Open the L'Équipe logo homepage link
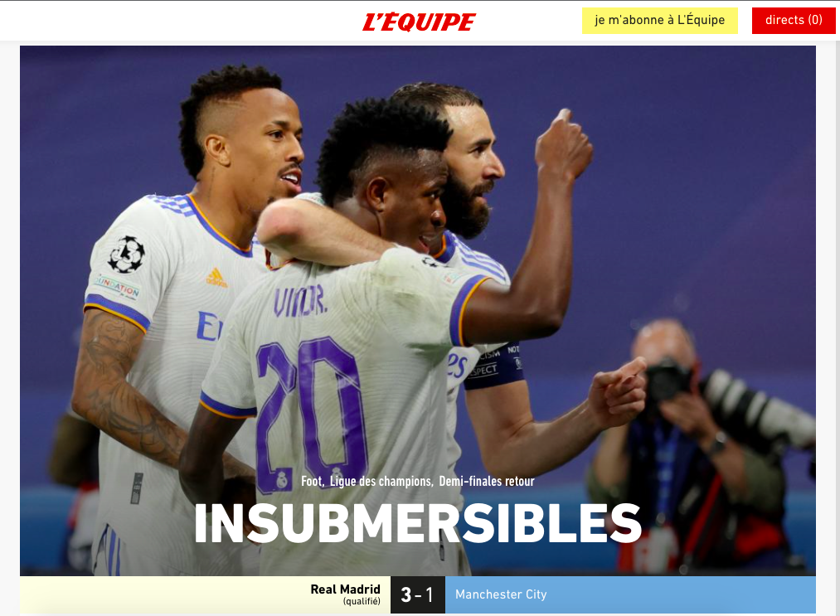The width and height of the screenshot is (840, 616). 419,22
